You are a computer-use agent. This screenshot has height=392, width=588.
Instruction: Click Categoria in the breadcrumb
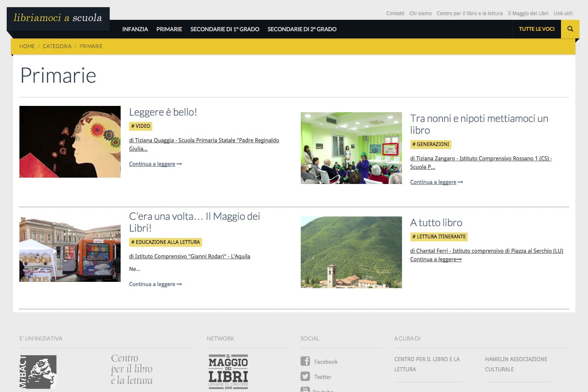tap(57, 46)
